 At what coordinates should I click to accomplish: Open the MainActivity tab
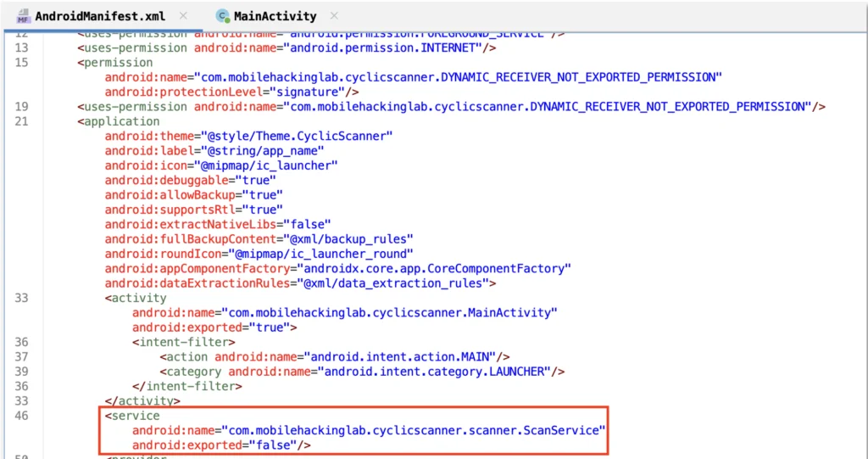275,16
